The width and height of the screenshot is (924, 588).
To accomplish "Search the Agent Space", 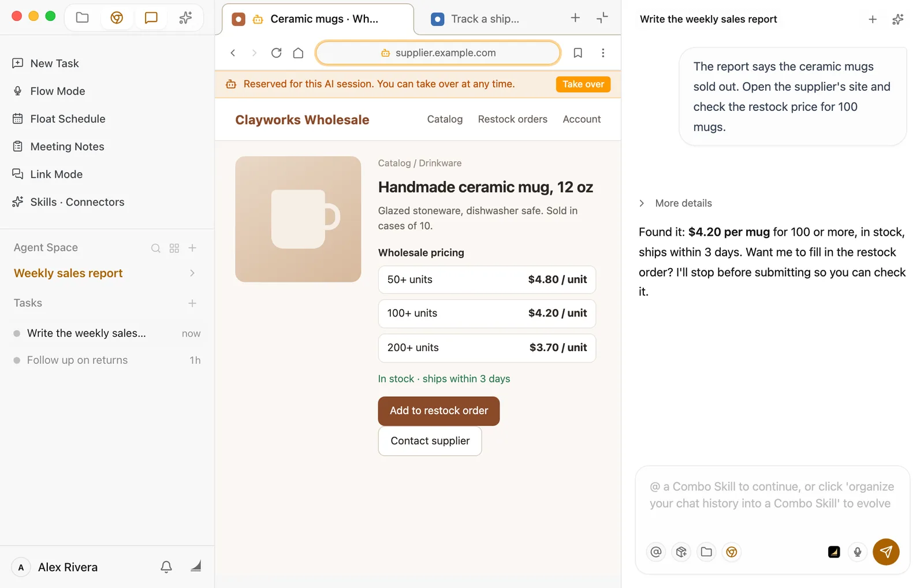I will (155, 248).
